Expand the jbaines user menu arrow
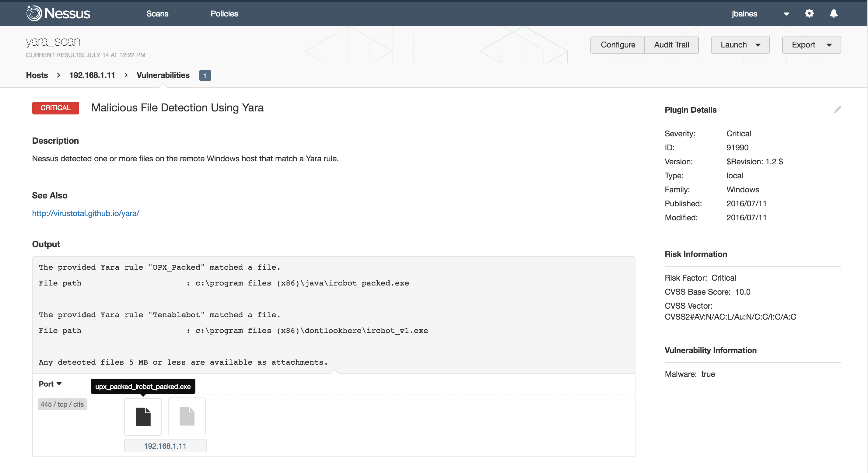This screenshot has height=473, width=868. coord(786,14)
